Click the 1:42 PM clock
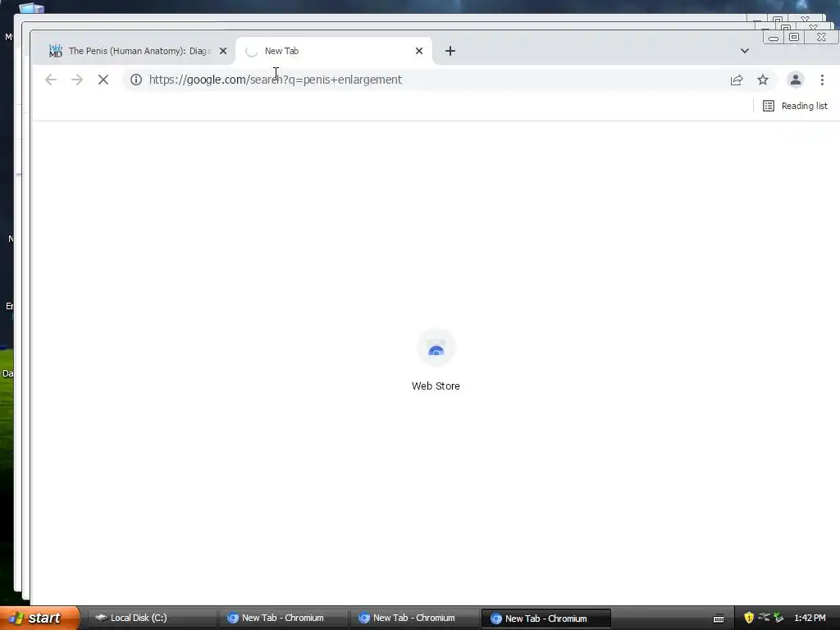Screen dimensions: 840x630 (x=810, y=618)
